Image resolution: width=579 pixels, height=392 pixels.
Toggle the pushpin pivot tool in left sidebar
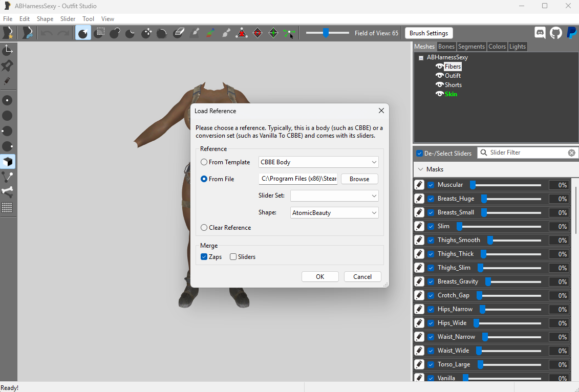7,66
